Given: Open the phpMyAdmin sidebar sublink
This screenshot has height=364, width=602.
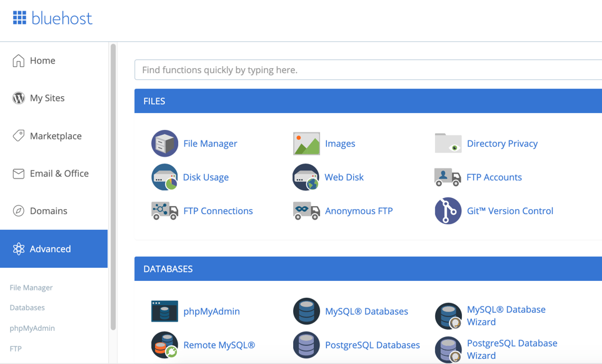Looking at the screenshot, I should coord(33,328).
